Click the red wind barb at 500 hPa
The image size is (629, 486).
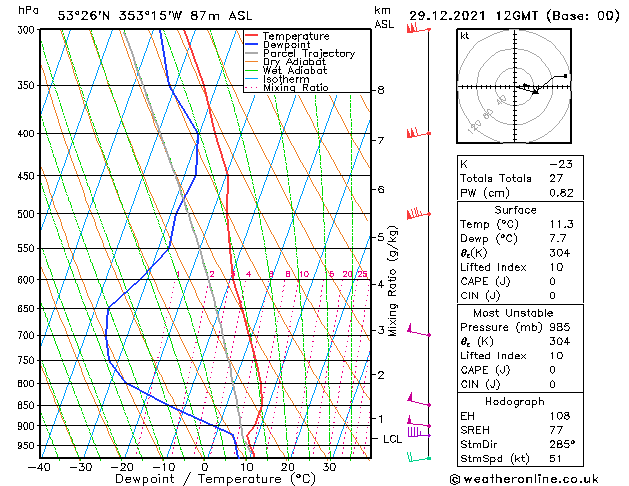[x=418, y=213]
